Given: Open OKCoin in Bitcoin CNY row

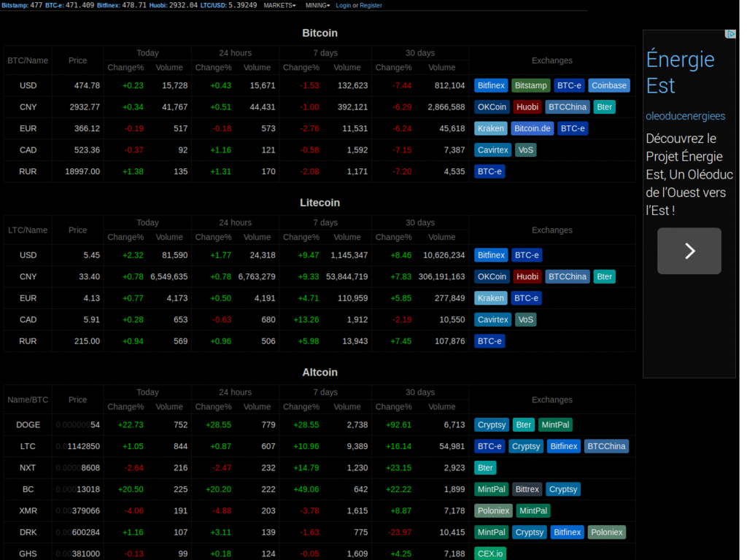Looking at the screenshot, I should (x=492, y=107).
